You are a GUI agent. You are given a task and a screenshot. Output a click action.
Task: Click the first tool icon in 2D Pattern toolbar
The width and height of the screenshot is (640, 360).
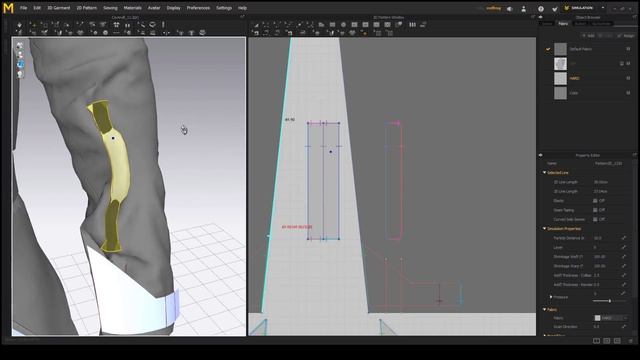pos(256,24)
